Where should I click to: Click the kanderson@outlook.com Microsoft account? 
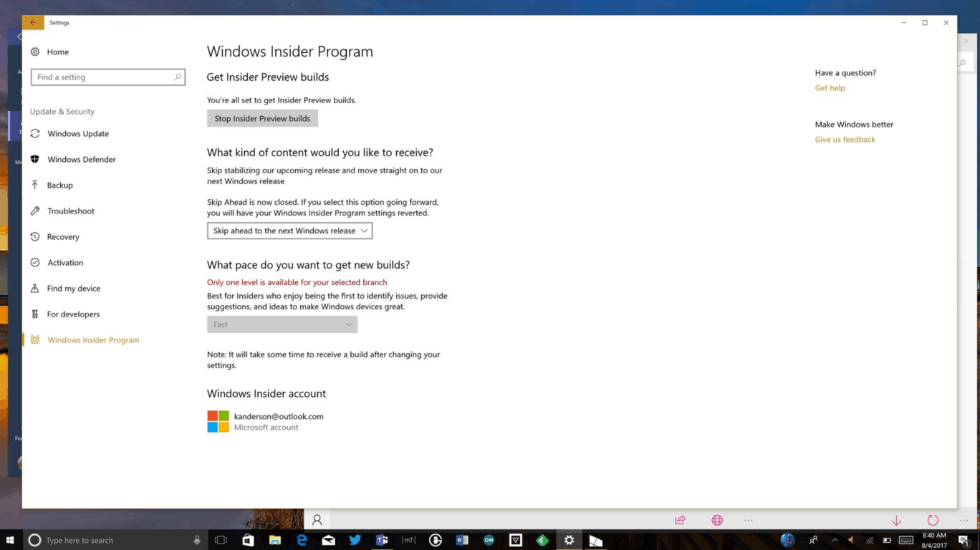point(265,422)
